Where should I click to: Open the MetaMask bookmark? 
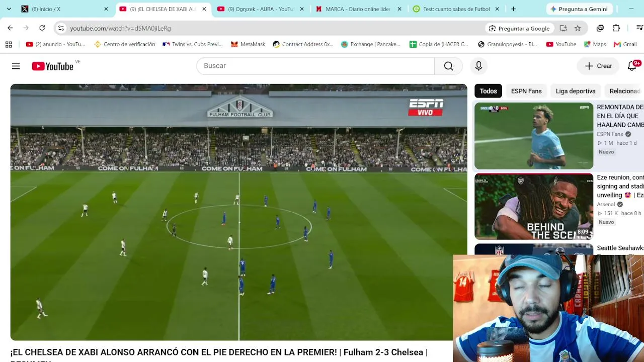pyautogui.click(x=248, y=44)
